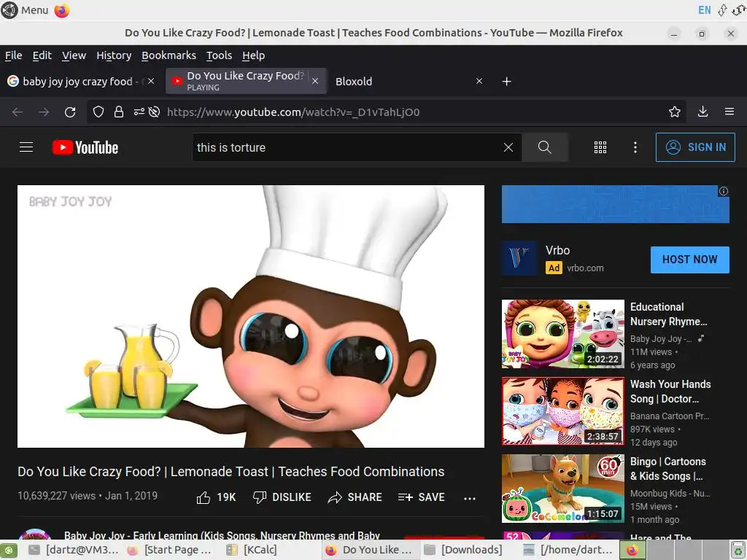747x560 pixels.
Task: Share the video via SHARE button
Action: tap(355, 497)
